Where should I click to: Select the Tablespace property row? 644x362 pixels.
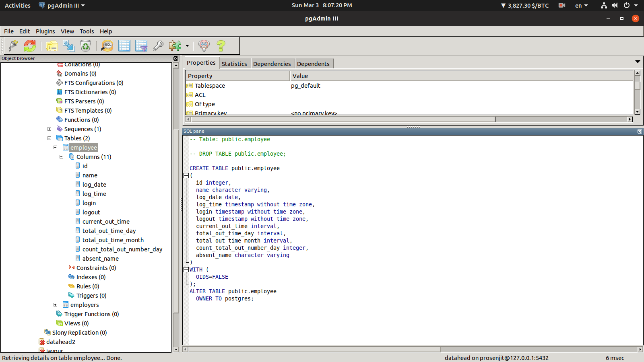click(409, 86)
